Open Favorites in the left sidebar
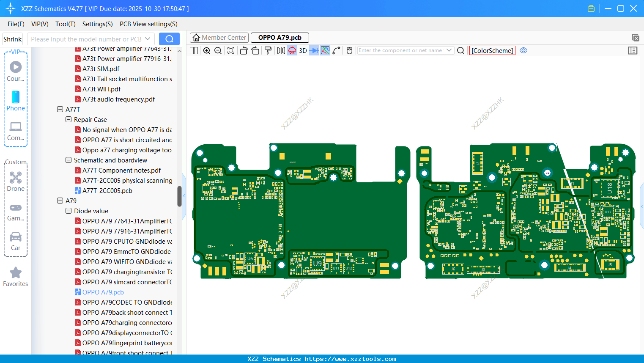 pos(16,277)
